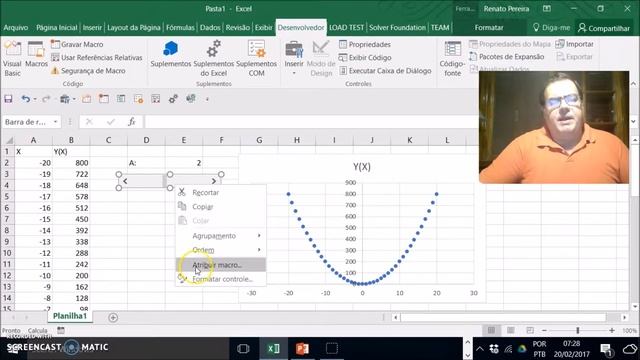Open the Código-fonte XML pane
This screenshot has width=640, height=360.
coord(452,59)
